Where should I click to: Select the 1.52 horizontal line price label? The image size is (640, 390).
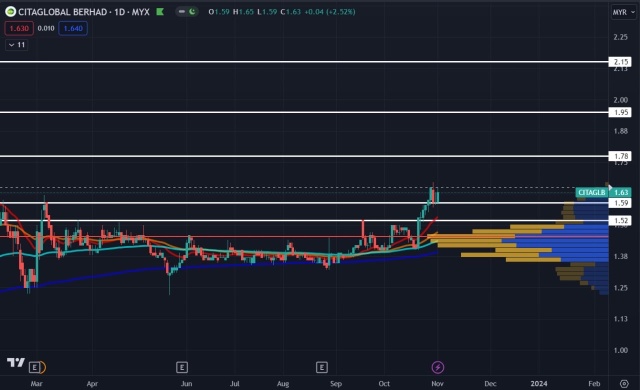point(620,221)
